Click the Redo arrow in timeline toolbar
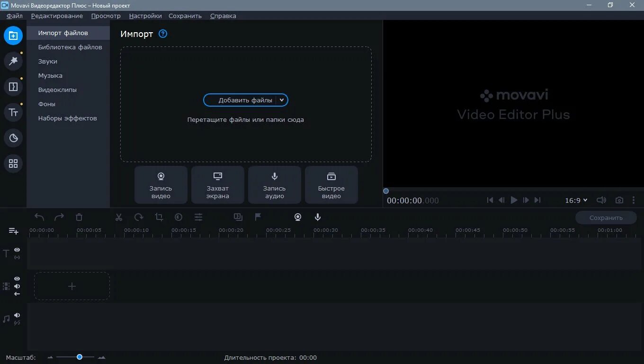Viewport: 644px width, 364px height. (59, 217)
